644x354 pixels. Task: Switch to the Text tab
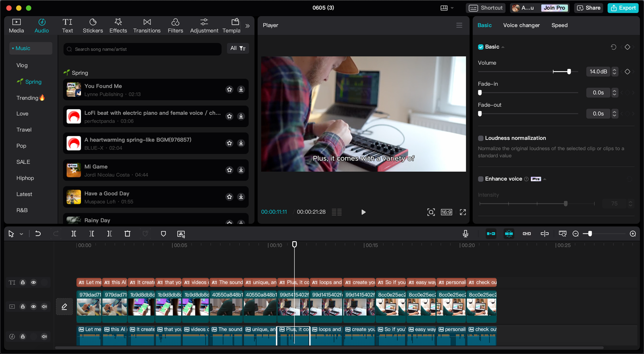[x=67, y=26]
